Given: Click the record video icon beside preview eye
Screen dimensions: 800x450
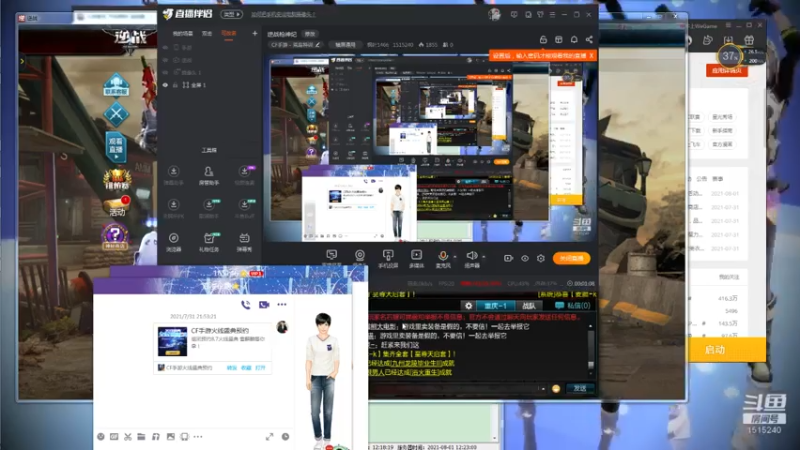Looking at the screenshot, I should 508,259.
